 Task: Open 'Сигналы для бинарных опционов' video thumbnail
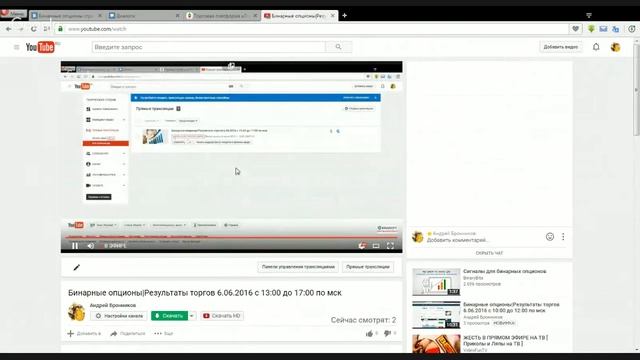click(x=436, y=282)
